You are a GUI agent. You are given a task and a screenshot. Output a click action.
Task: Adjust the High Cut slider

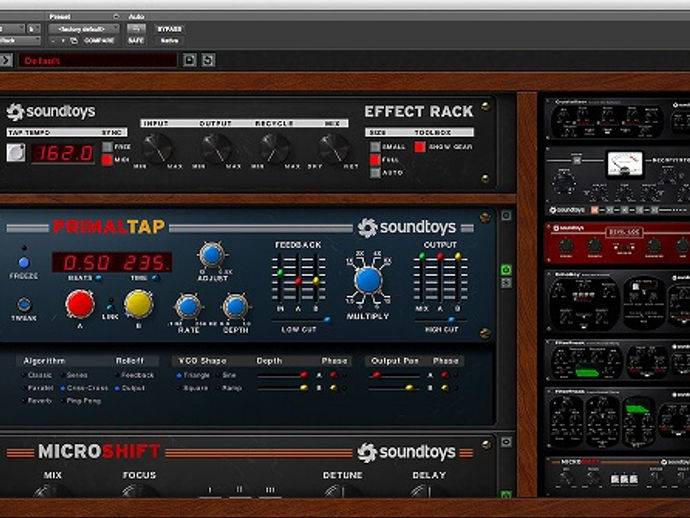point(451,320)
